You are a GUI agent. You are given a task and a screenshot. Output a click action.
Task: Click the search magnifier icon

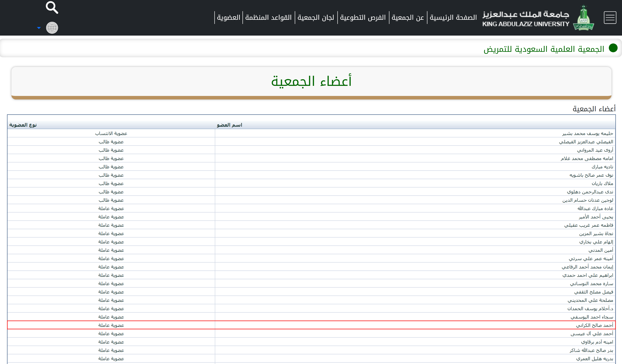[52, 7]
